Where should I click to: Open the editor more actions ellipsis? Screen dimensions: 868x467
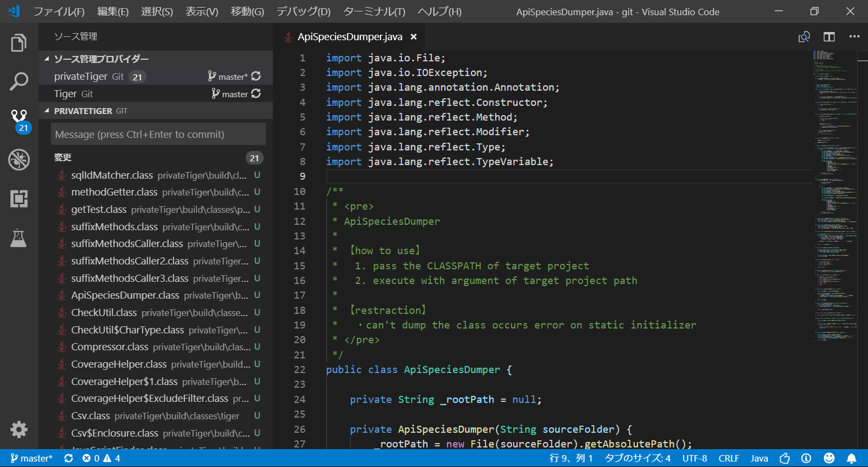(854, 36)
